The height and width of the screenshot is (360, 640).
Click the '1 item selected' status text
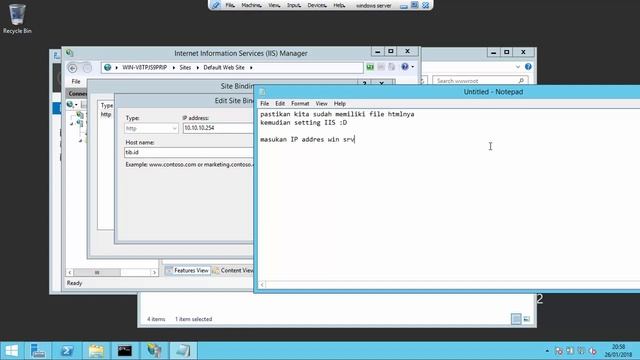coord(193,319)
